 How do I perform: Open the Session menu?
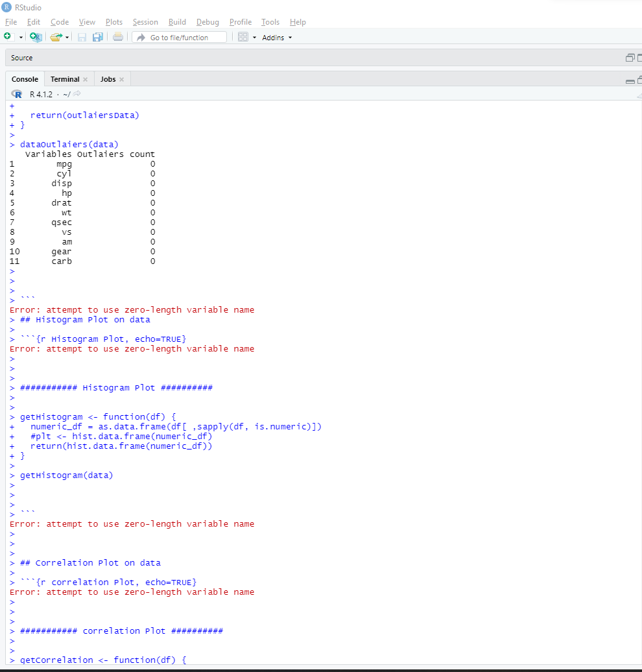(x=145, y=21)
